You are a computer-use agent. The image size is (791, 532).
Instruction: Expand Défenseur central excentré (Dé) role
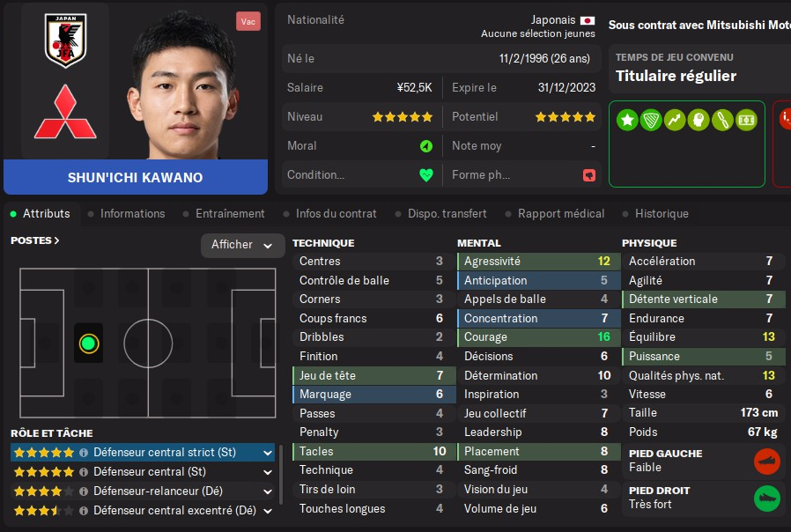click(x=268, y=511)
